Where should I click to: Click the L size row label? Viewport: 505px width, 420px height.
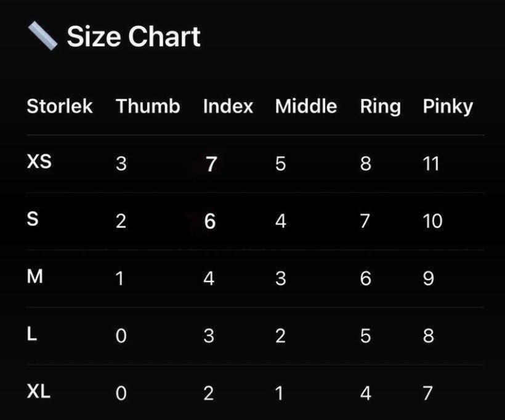click(x=32, y=335)
